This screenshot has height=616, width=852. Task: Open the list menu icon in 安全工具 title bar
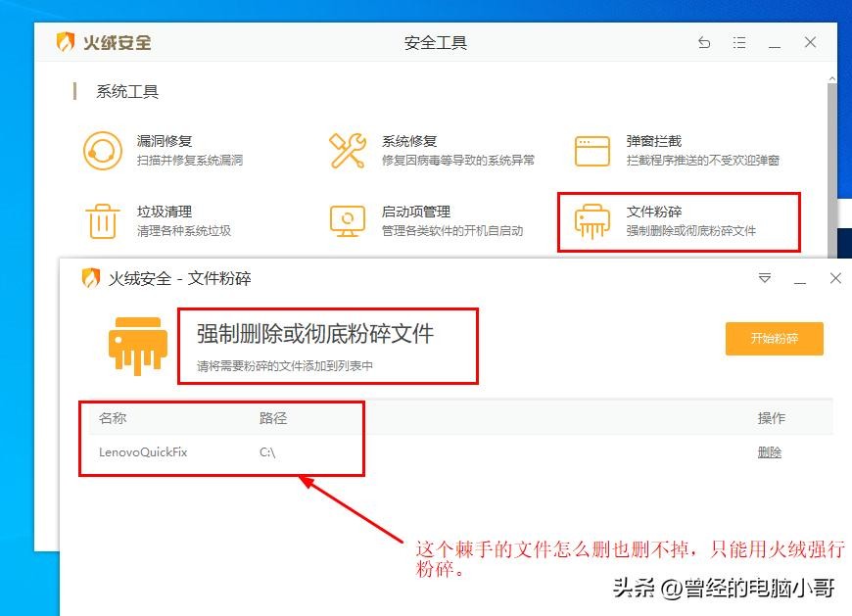coord(739,43)
